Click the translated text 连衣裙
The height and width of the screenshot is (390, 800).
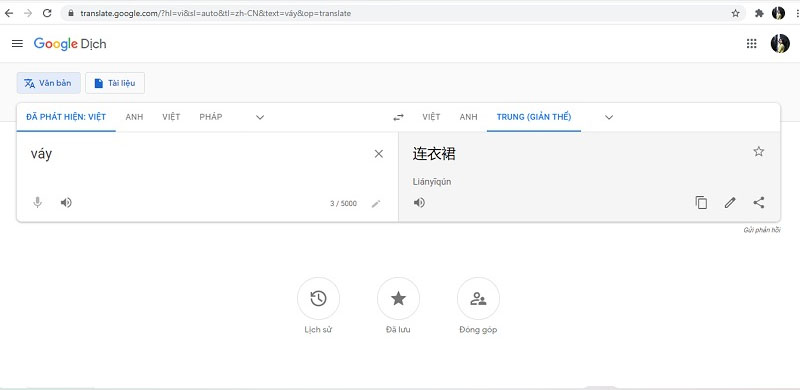[x=434, y=154]
